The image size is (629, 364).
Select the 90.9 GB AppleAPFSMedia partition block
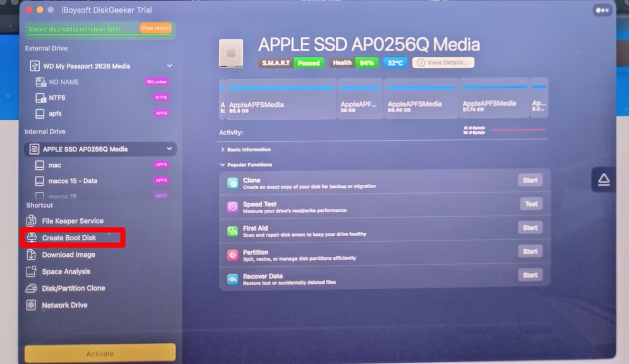[x=281, y=98]
